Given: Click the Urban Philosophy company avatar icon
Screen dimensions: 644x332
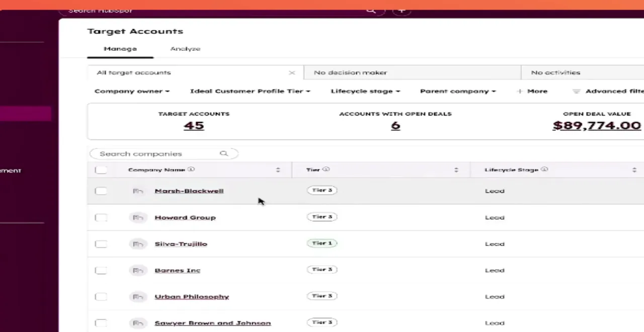Looking at the screenshot, I should 137,297.
